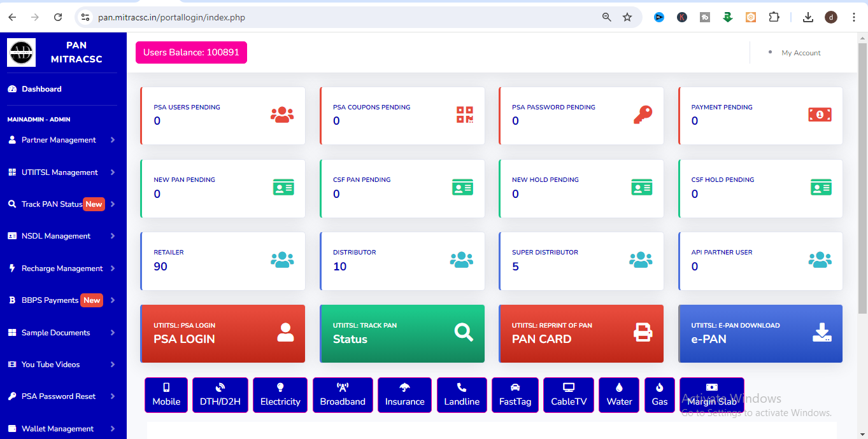Expand Recharge Management submenu arrow
This screenshot has width=868, height=439.
(113, 268)
